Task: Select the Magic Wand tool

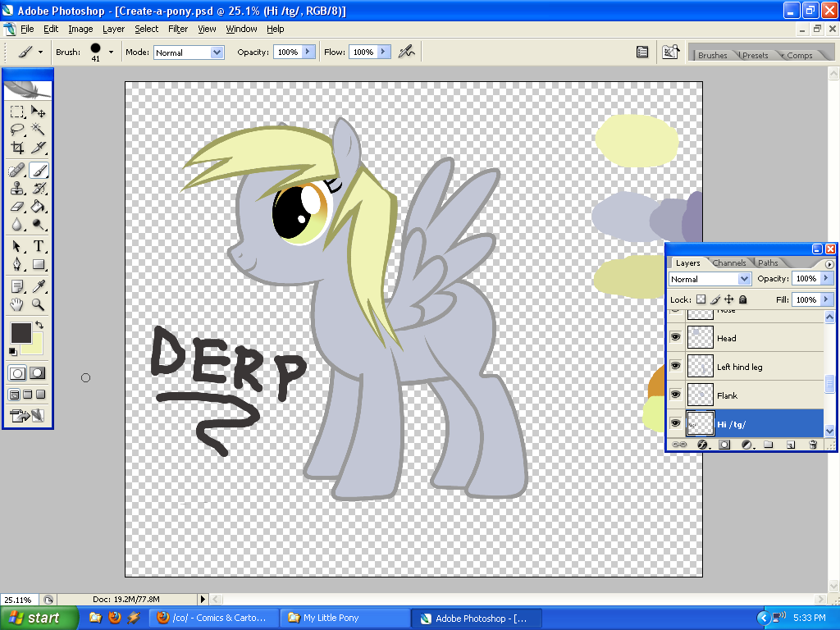Action: point(38,130)
